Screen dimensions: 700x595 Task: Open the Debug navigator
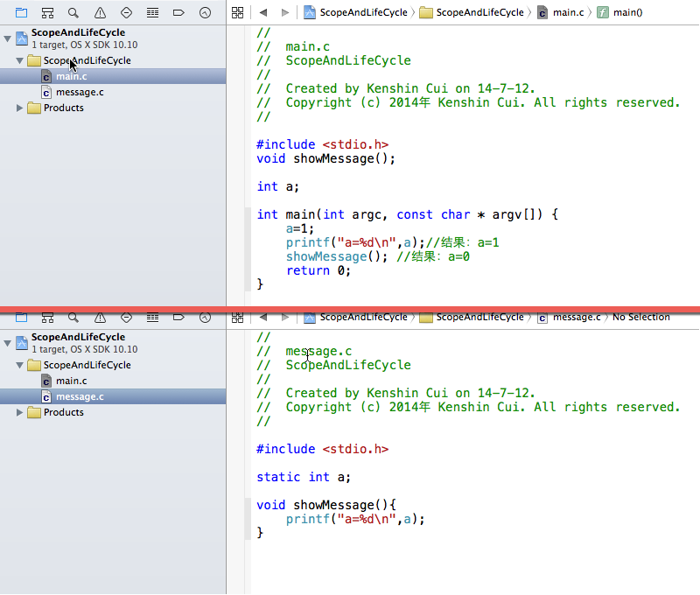coord(152,12)
